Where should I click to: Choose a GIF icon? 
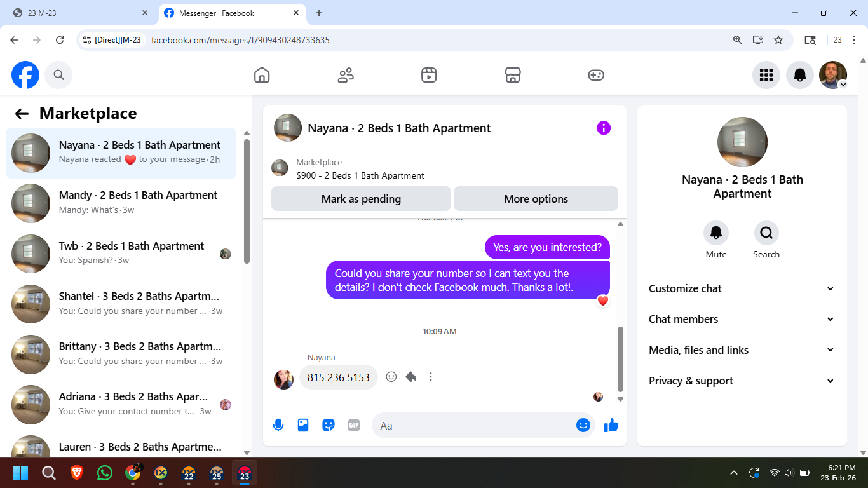(x=354, y=426)
